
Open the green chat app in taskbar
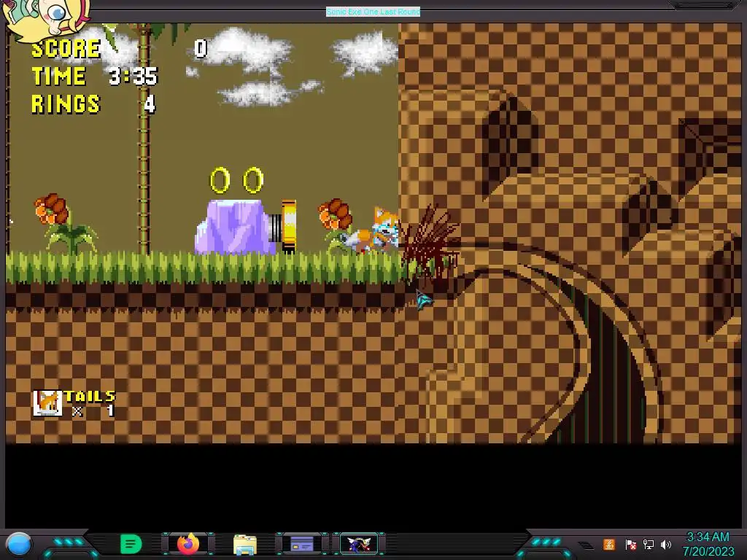pos(131,544)
